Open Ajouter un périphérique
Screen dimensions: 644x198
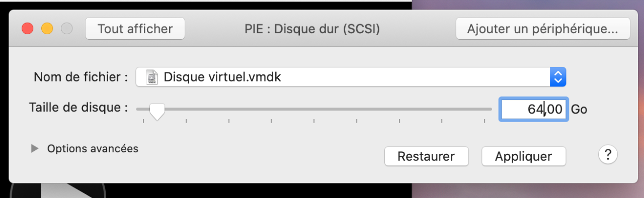click(543, 29)
